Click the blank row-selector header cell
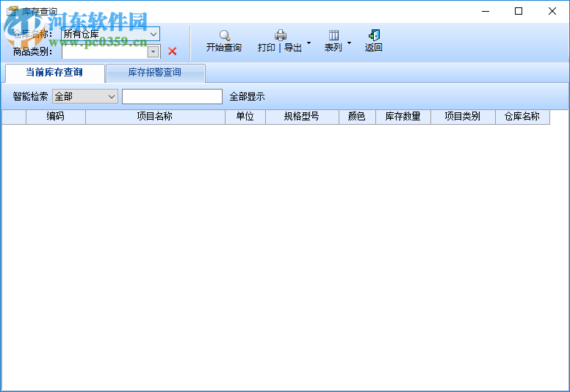Screen dimensions: 570x392 [x=14, y=117]
